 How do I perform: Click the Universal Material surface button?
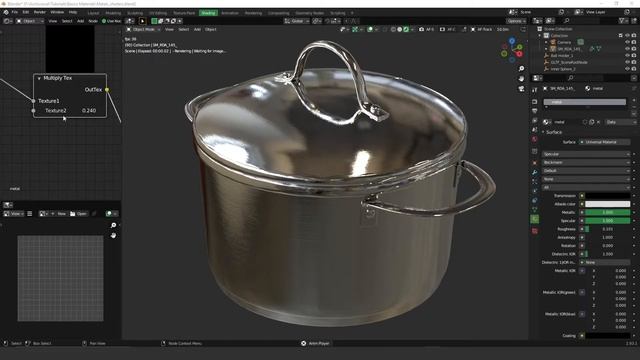tap(605, 142)
